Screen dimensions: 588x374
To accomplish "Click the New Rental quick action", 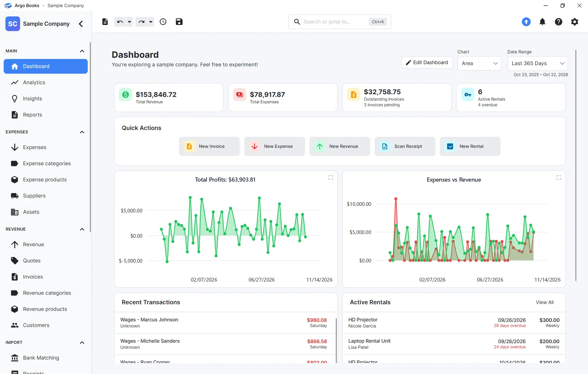I will (470, 146).
